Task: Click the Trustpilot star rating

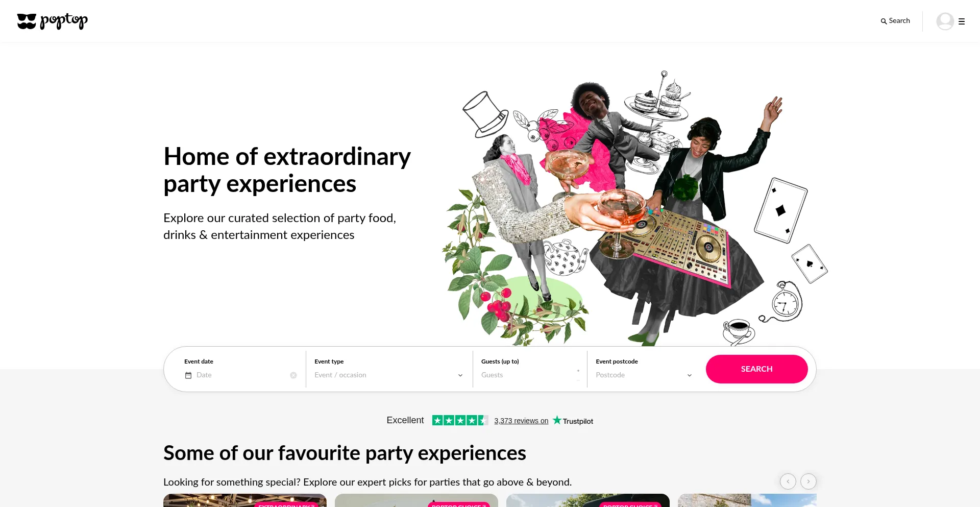Action: click(460, 420)
